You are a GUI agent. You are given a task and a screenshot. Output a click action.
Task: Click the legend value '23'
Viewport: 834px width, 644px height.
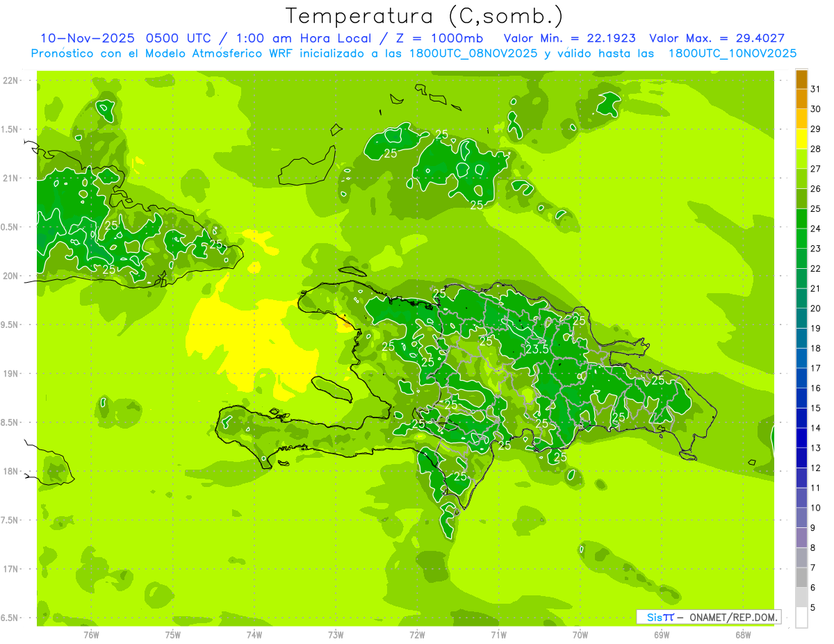816,249
